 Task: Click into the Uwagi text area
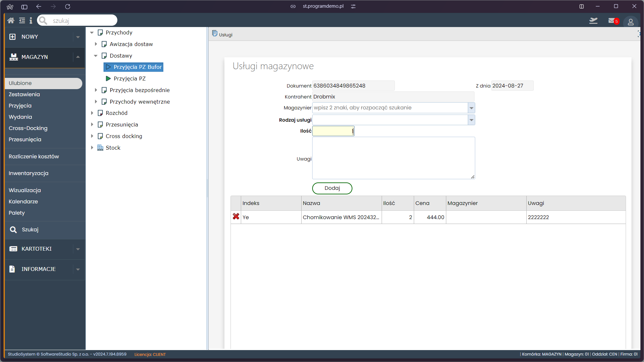pos(394,158)
